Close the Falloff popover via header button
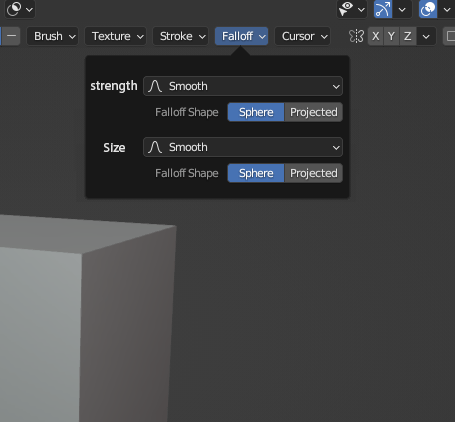The image size is (455, 422). 241,36
